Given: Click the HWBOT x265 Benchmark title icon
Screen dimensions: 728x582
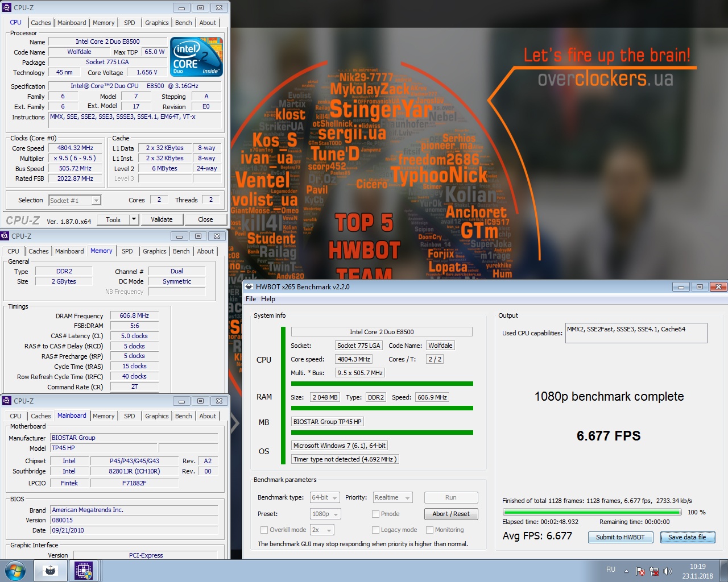Looking at the screenshot, I should click(249, 286).
